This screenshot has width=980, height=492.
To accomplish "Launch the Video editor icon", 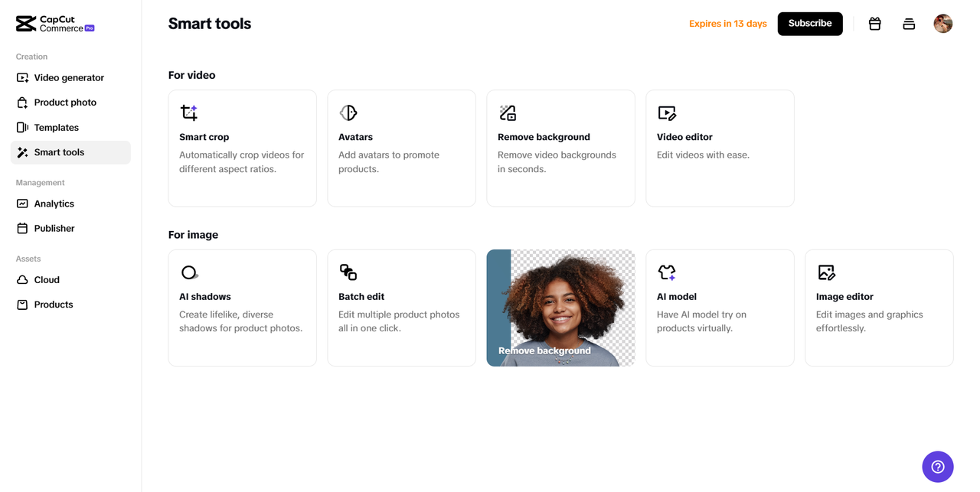I will pyautogui.click(x=667, y=113).
